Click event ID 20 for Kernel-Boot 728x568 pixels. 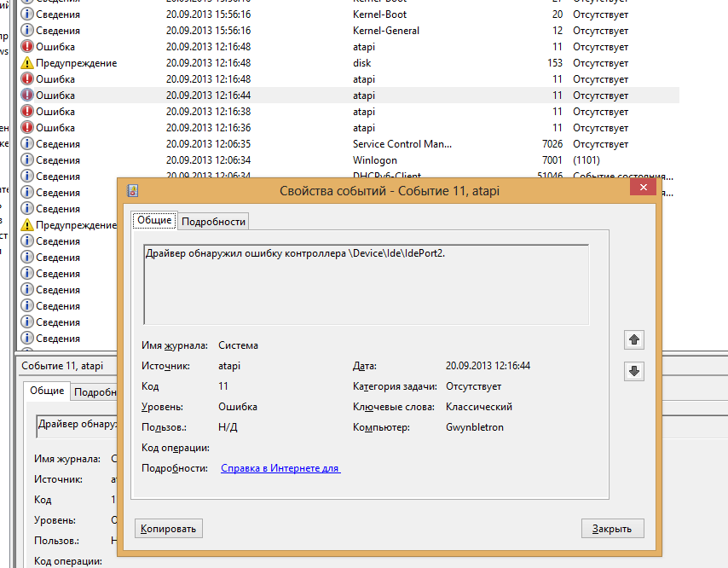click(x=558, y=14)
